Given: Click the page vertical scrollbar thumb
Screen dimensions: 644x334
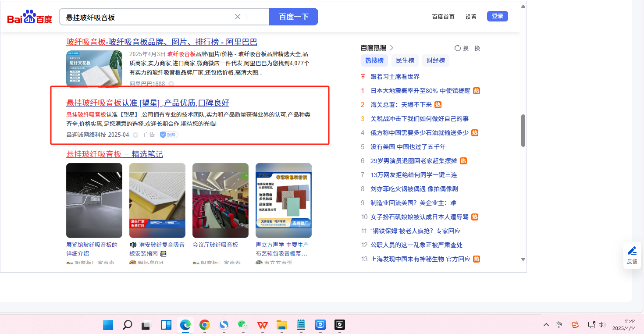Looking at the screenshot, I should 523,131.
